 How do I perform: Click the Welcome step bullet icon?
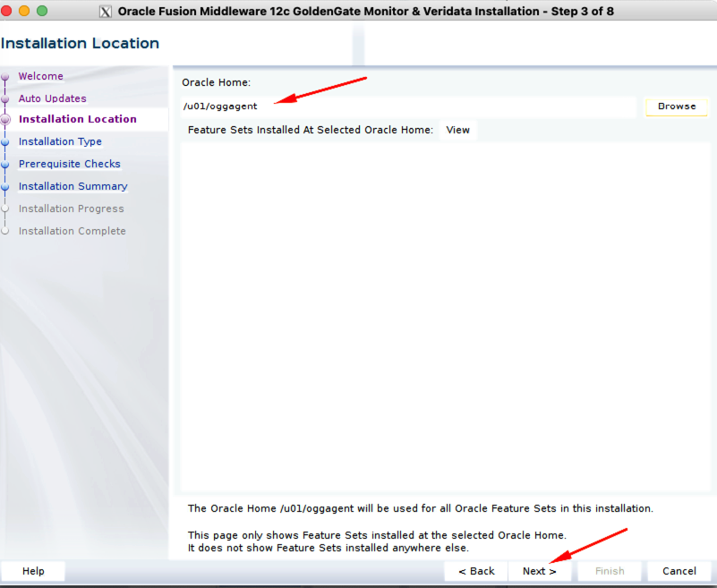5,77
